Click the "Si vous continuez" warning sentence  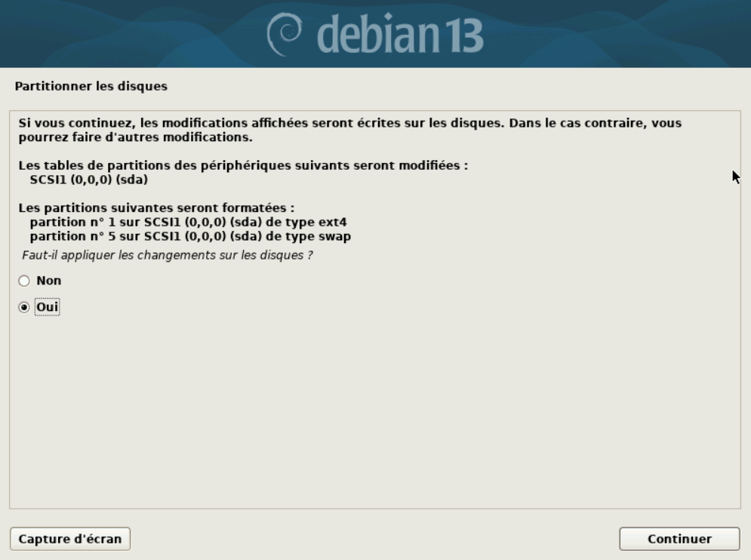pyautogui.click(x=350, y=123)
